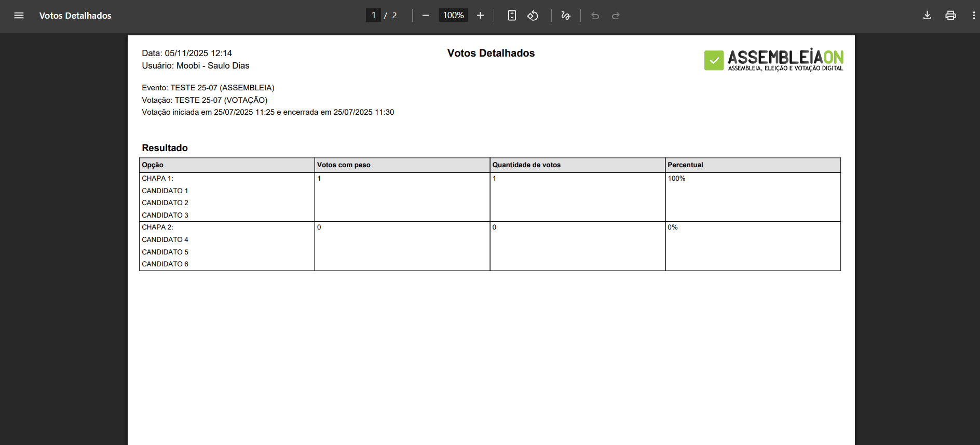Image resolution: width=980 pixels, height=445 pixels.
Task: Rotate the document counterclockwise
Action: click(533, 16)
